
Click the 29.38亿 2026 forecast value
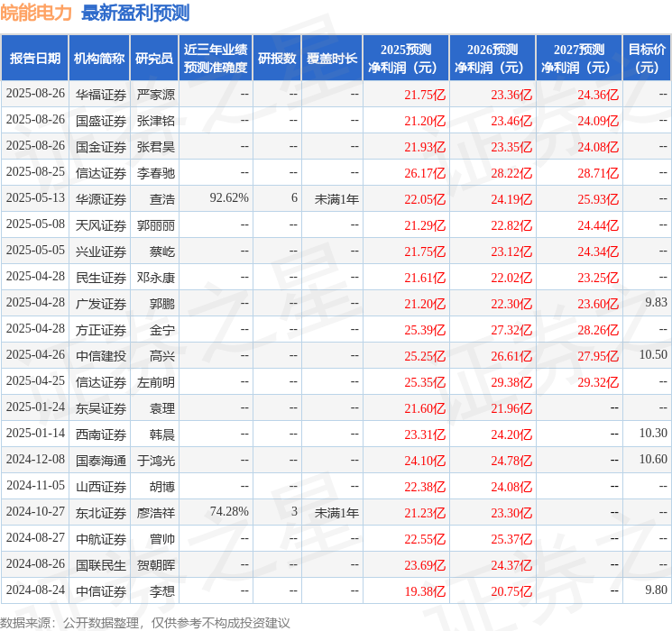[x=511, y=382]
